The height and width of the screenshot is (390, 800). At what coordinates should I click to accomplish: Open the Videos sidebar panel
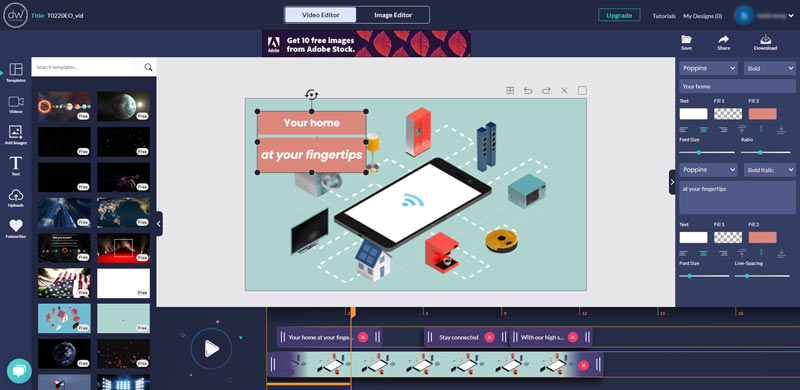16,104
